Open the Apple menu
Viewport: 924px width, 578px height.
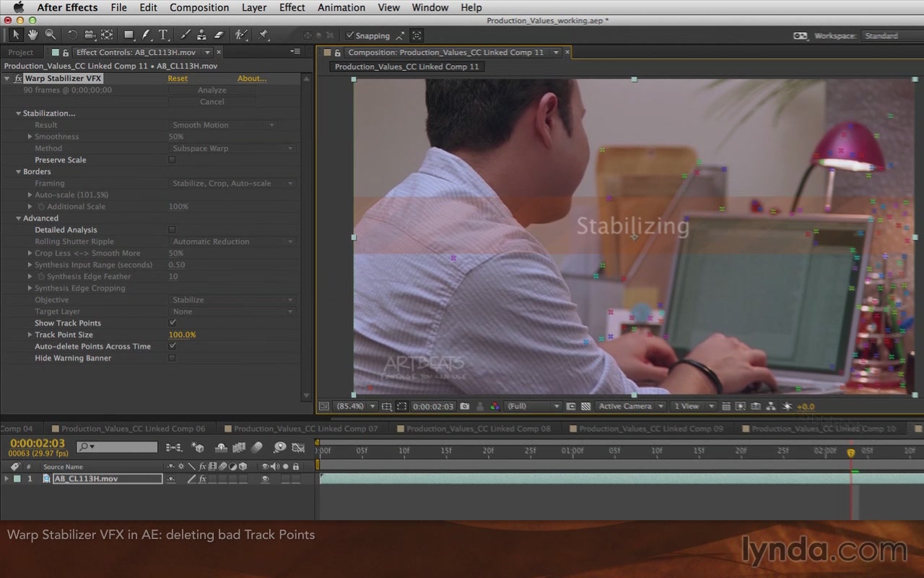[x=18, y=7]
